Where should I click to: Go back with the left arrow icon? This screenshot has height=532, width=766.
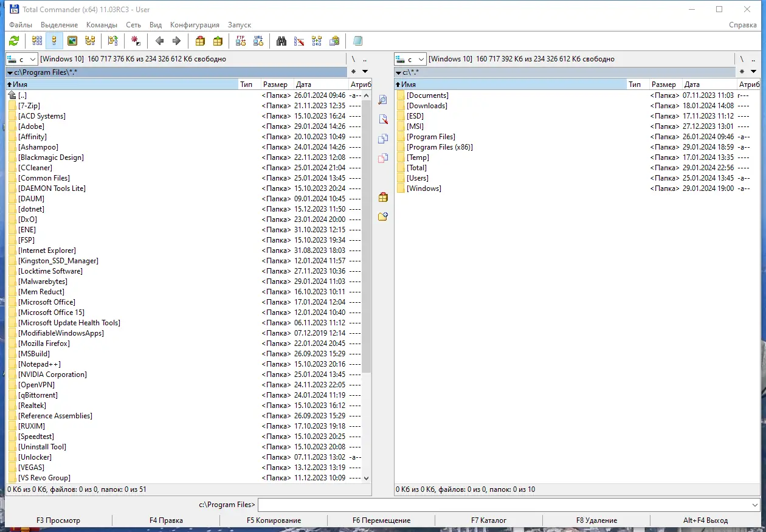[x=159, y=41]
